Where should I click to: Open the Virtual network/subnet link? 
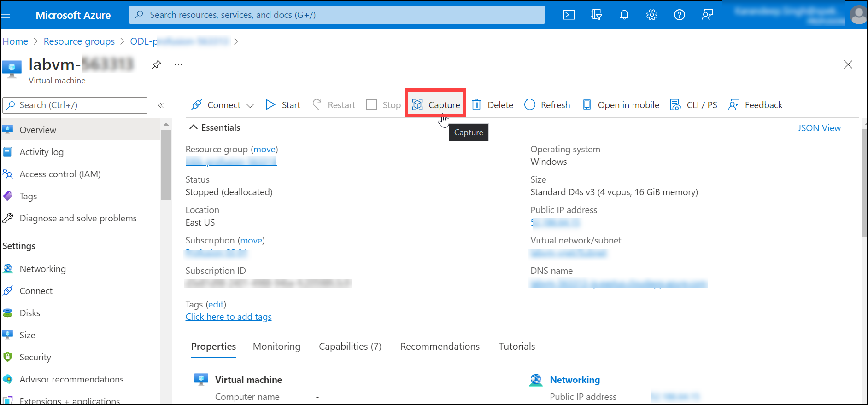pyautogui.click(x=569, y=253)
